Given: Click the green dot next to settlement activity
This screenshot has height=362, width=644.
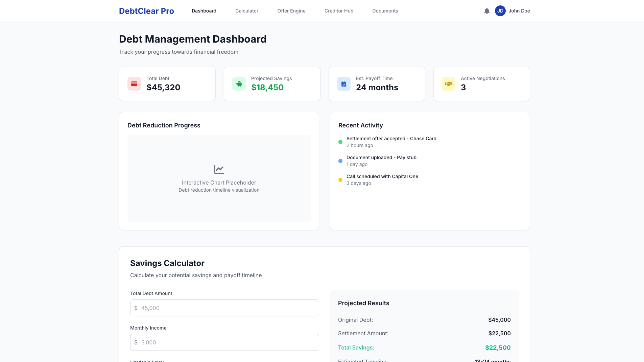Looking at the screenshot, I should tap(340, 142).
